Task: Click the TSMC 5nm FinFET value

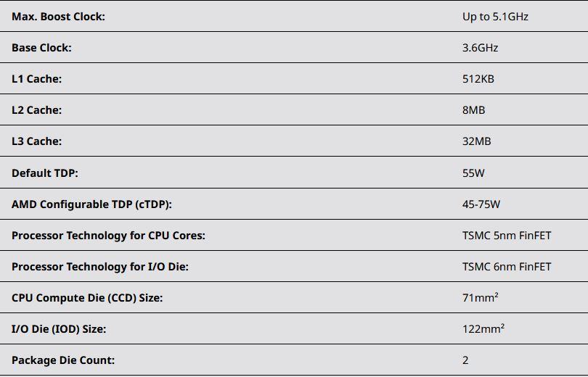Action: pyautogui.click(x=507, y=236)
